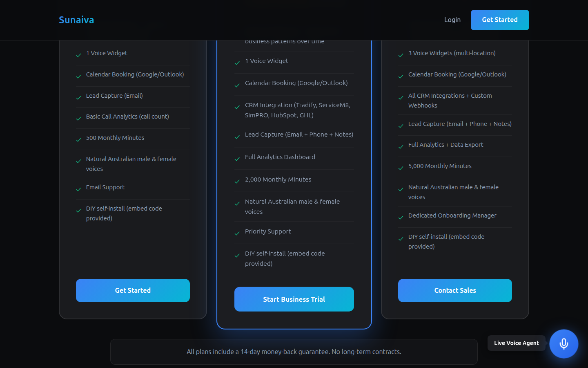Start the Business Trial
588x368 pixels.
pos(294,299)
